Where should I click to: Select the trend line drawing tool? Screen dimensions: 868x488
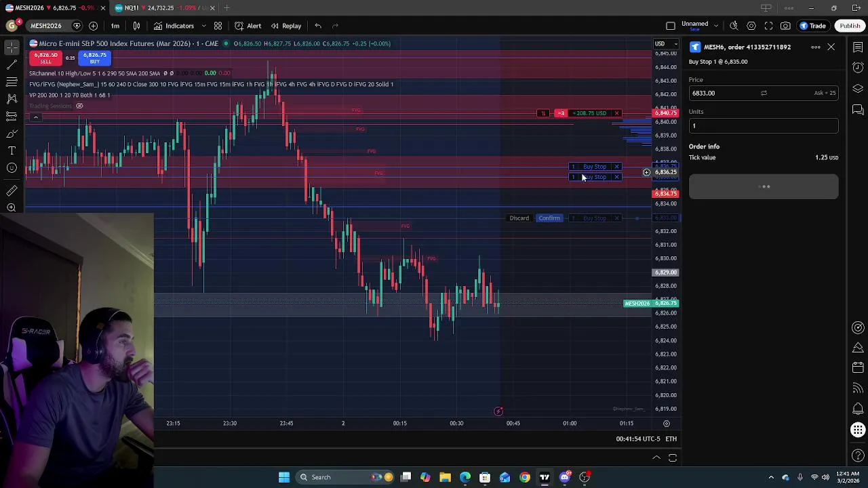pos(12,64)
